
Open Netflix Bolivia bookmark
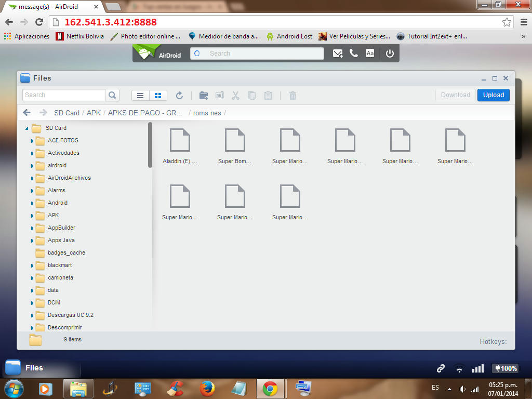click(x=80, y=36)
